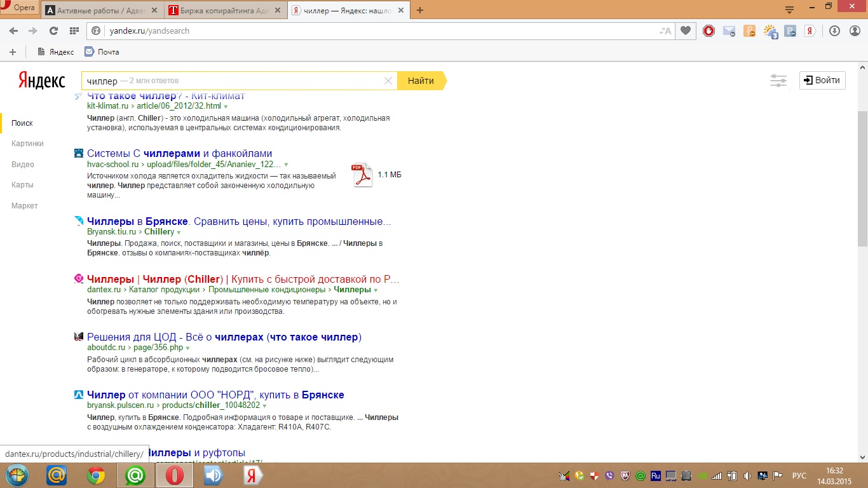This screenshot has height=488, width=868.
Task: Go forward to next page
Action: [x=33, y=30]
